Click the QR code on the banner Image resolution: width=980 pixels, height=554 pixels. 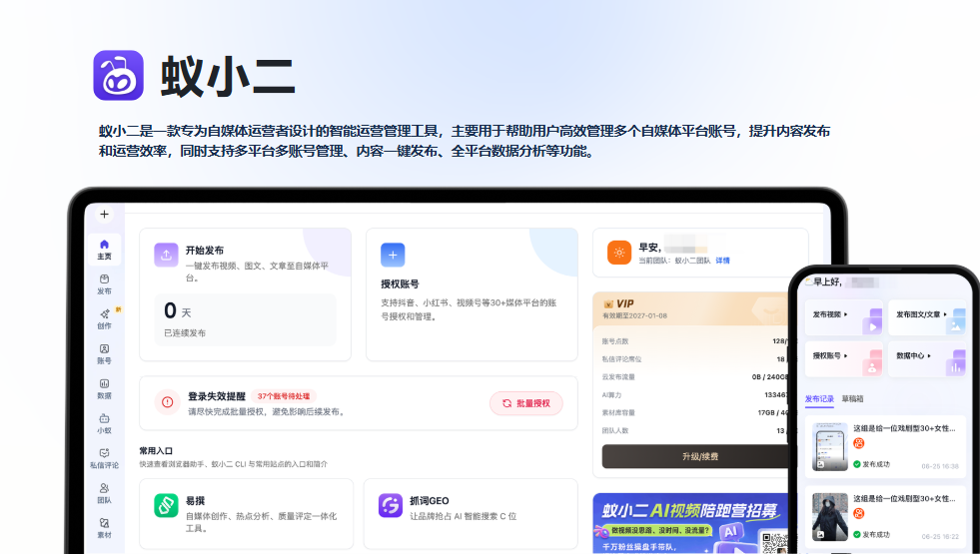(x=775, y=543)
